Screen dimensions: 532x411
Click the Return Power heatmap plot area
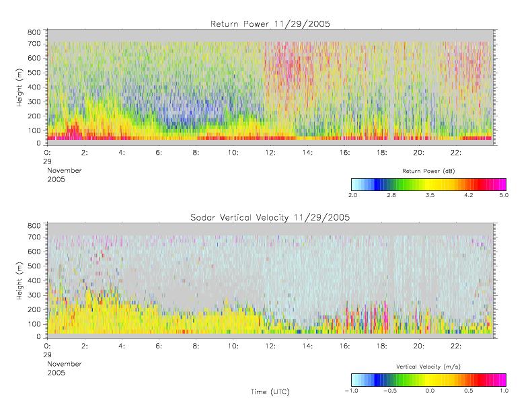click(270, 87)
